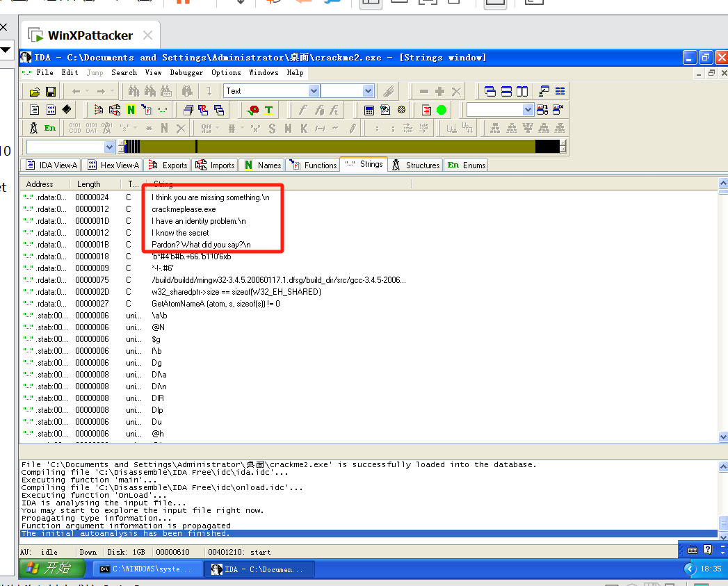
Task: Click the Save floppy disk icon
Action: click(51, 92)
